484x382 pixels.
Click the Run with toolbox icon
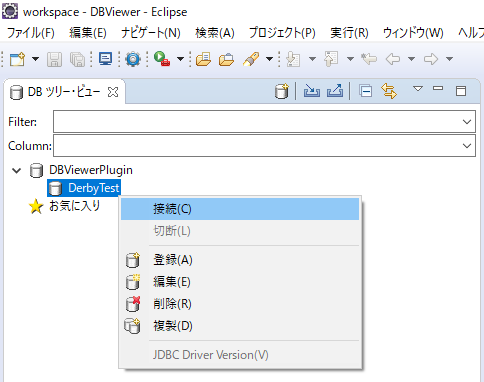(162, 59)
